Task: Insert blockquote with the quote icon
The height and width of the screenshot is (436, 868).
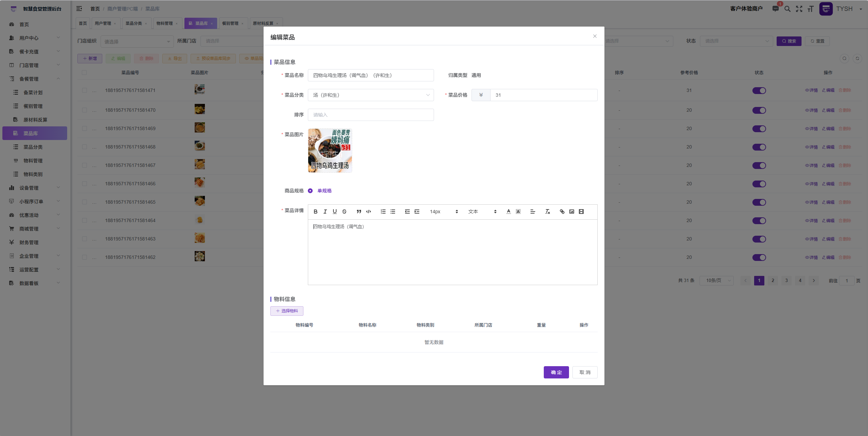Action: 359,212
